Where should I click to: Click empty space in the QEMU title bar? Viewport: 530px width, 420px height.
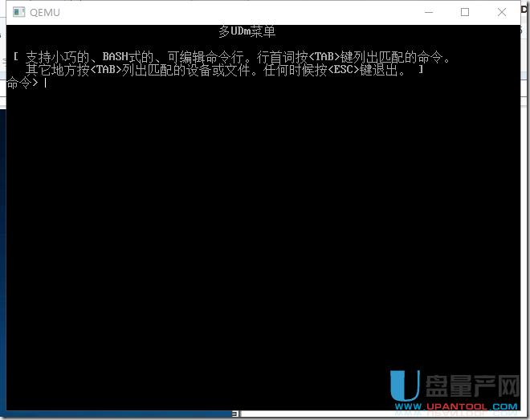coord(241,12)
